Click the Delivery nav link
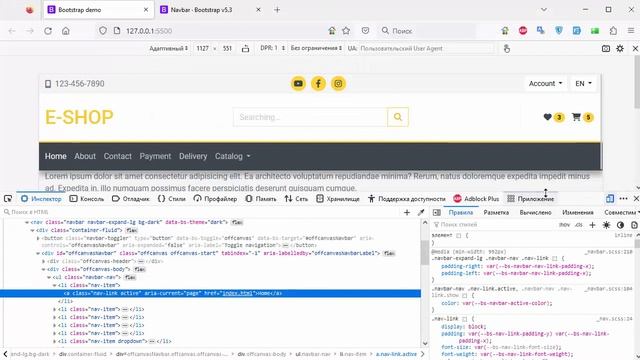This screenshot has width=640, height=360. 193,156
